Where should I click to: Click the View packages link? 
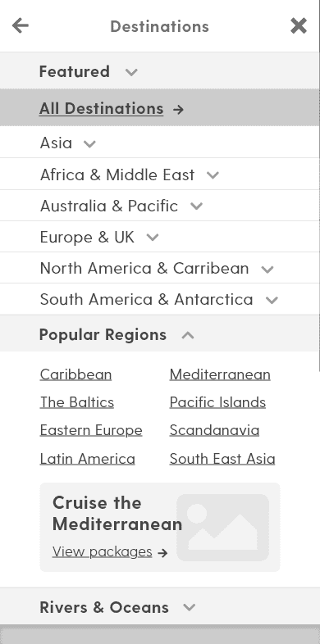pos(103,551)
